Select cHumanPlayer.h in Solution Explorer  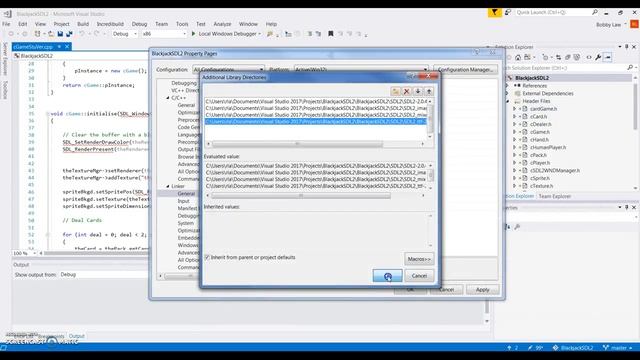point(548,147)
